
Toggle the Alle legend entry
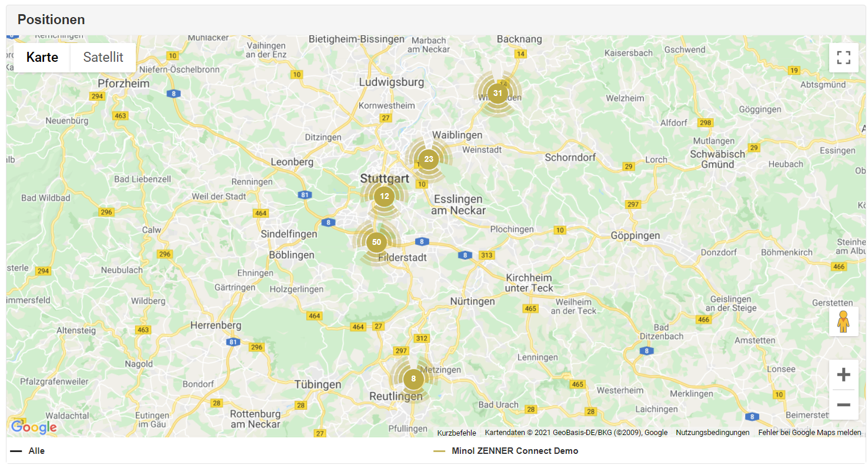click(28, 451)
